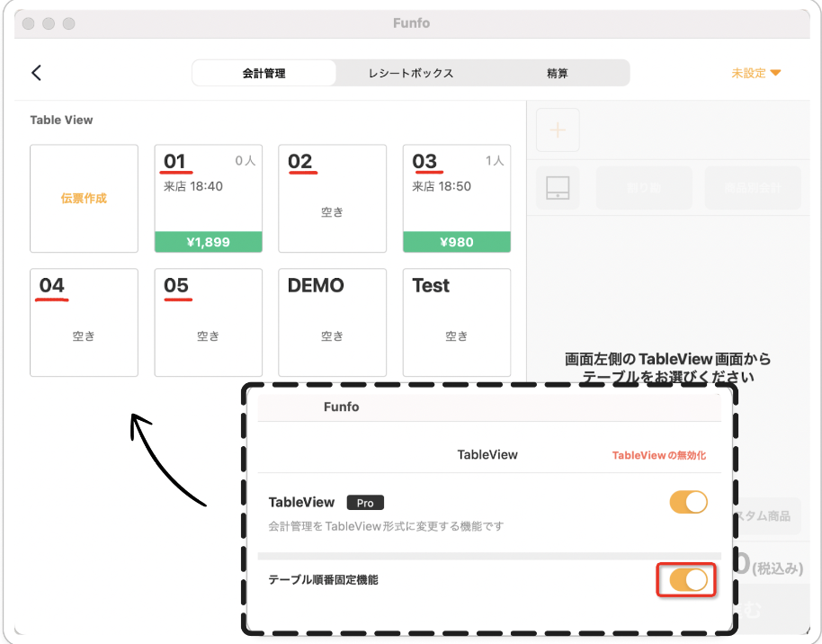Select empty table 05
822x644 pixels.
[209, 323]
